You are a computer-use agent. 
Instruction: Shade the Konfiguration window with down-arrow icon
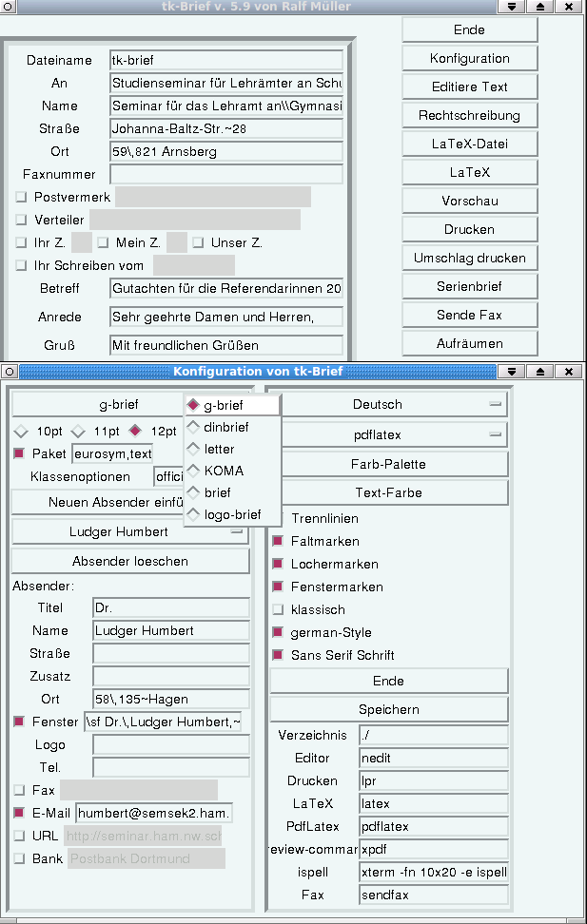coord(512,372)
